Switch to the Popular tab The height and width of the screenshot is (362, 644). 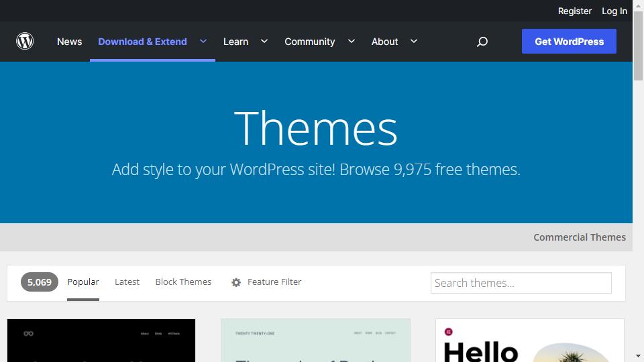(83, 282)
